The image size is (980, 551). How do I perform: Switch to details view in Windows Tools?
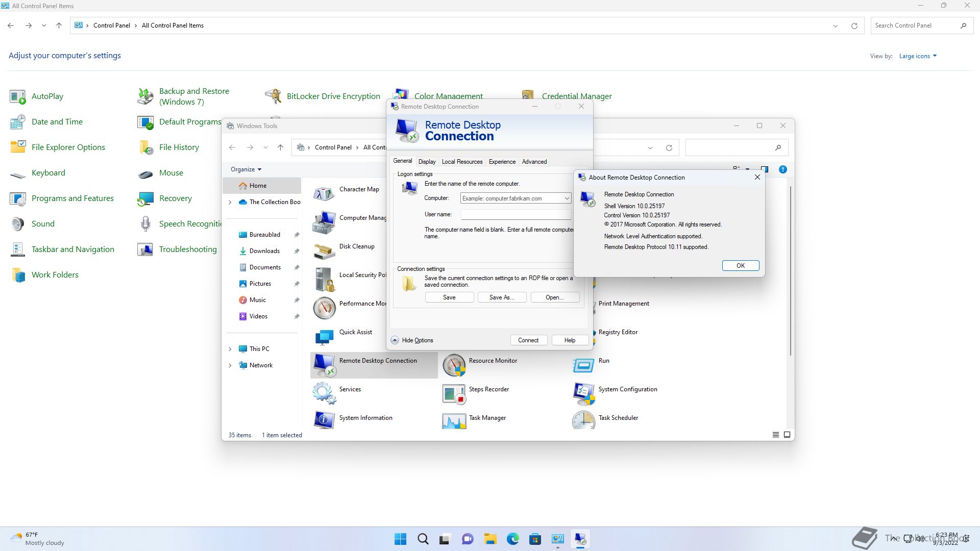tap(776, 435)
